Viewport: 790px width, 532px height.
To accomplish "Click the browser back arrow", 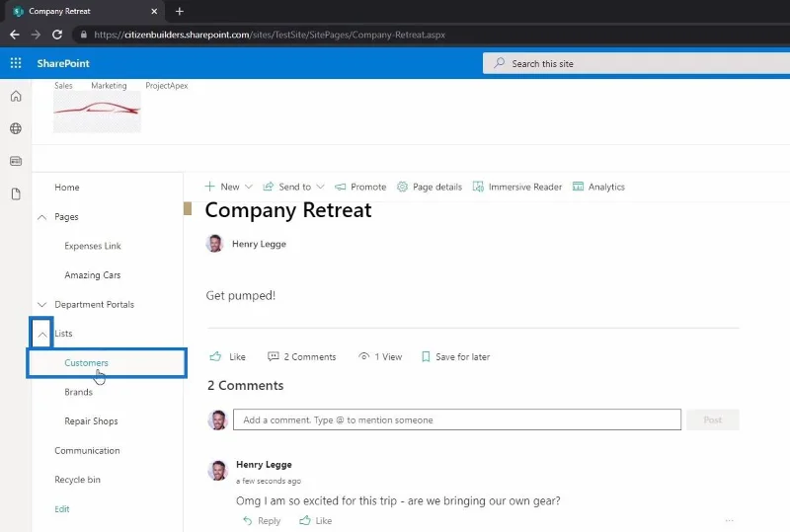I will pos(15,35).
